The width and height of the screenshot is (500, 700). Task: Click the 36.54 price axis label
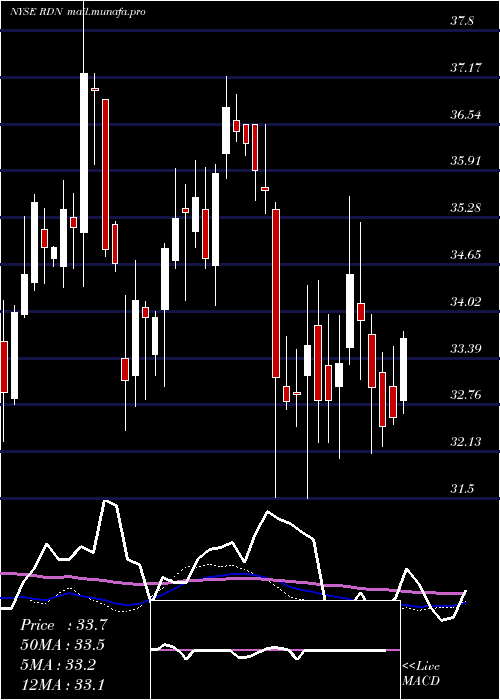pos(466,115)
